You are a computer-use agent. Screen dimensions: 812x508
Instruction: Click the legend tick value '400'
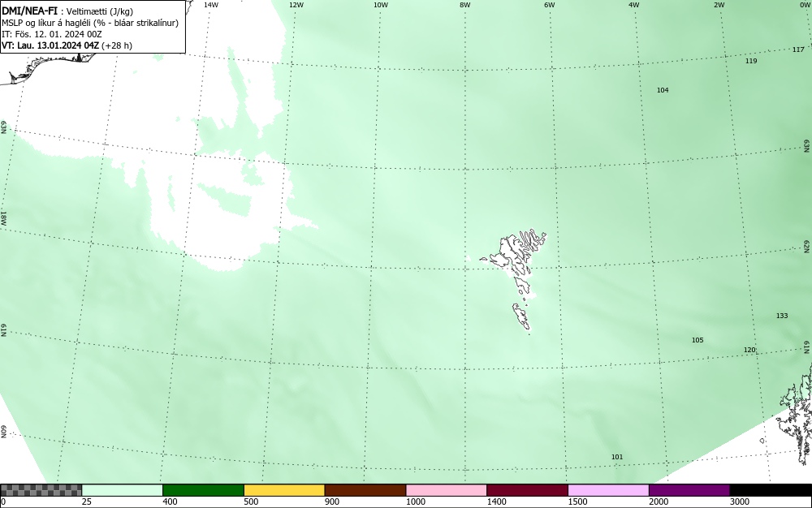pos(170,502)
